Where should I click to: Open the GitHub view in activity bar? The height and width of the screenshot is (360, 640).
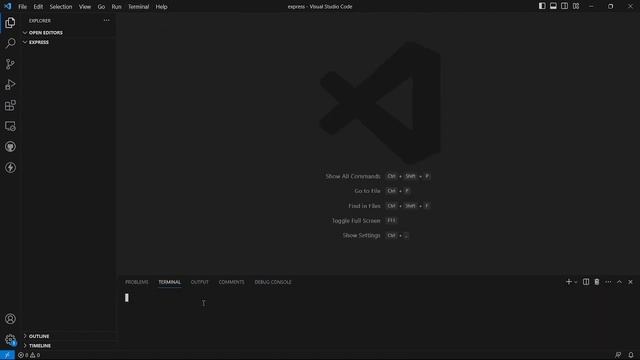click(x=10, y=147)
